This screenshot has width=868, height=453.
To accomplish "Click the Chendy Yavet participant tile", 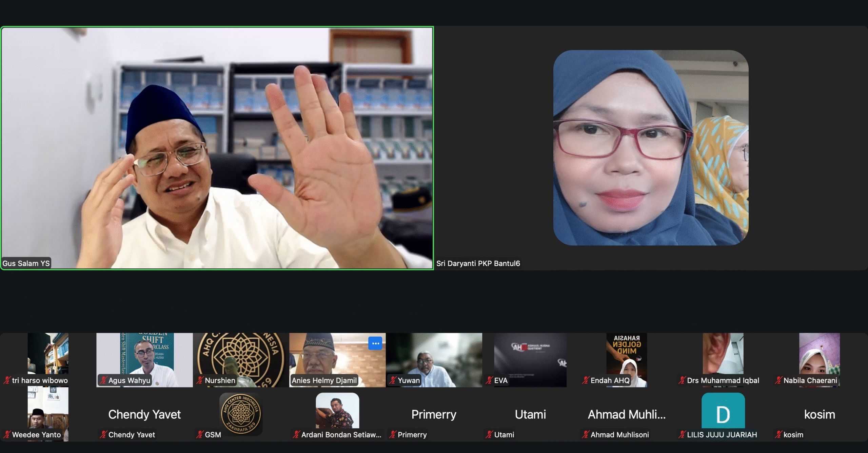I will pyautogui.click(x=144, y=414).
